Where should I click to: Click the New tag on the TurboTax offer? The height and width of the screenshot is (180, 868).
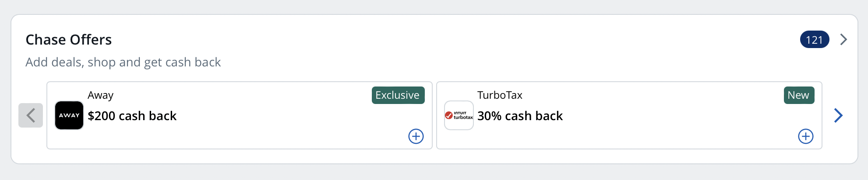tap(798, 95)
